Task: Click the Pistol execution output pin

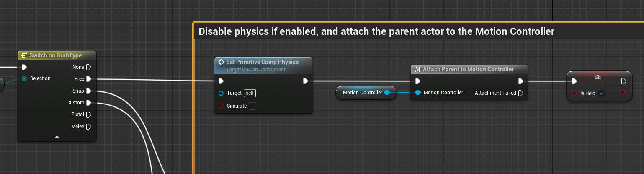Action: 88,114
